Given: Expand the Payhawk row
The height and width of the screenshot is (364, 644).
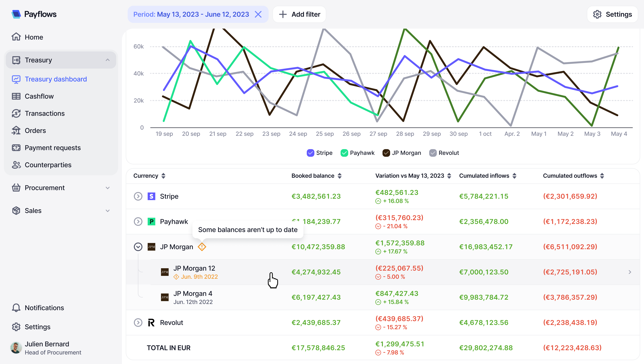Looking at the screenshot, I should coord(138,222).
